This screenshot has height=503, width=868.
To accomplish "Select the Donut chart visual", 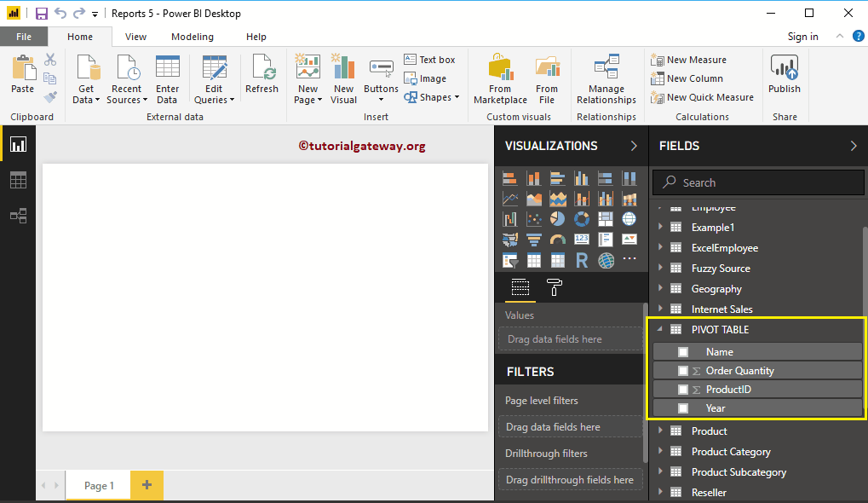I will pyautogui.click(x=581, y=219).
